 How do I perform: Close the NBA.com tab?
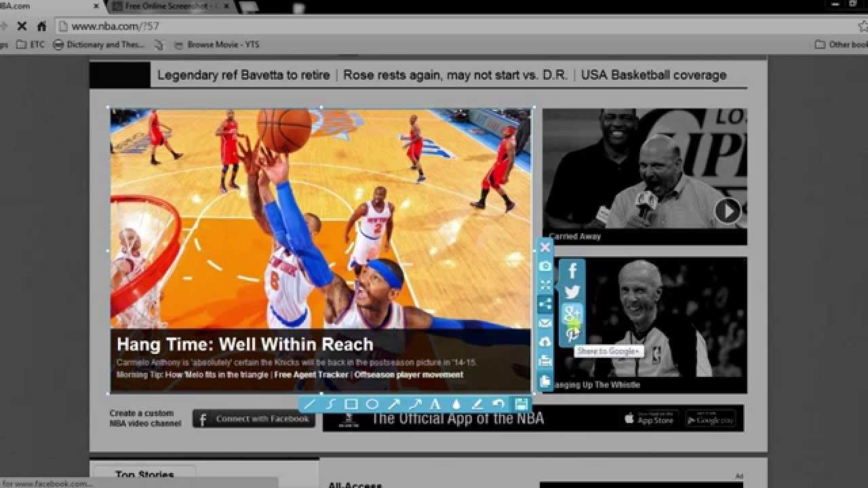96,6
